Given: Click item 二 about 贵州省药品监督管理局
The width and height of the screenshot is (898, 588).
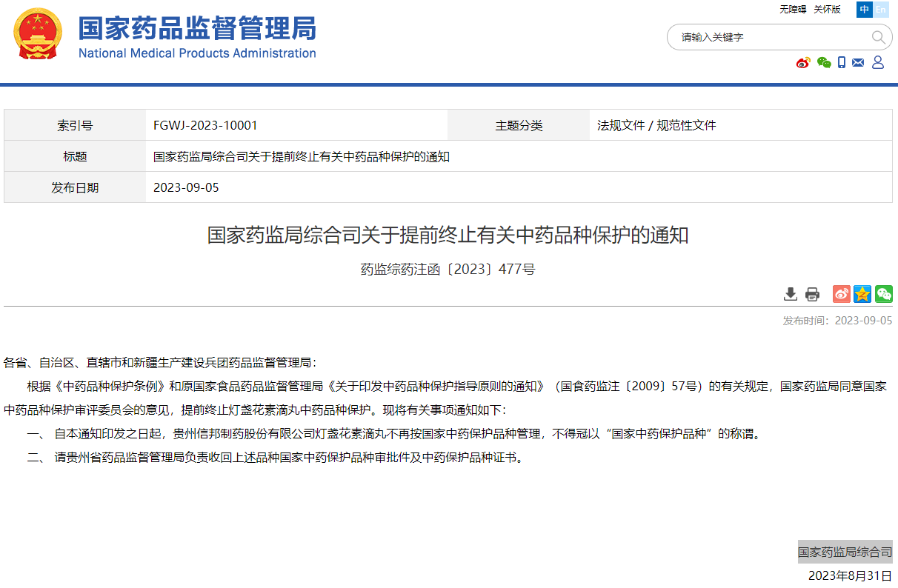Looking at the screenshot, I should coord(277,458).
